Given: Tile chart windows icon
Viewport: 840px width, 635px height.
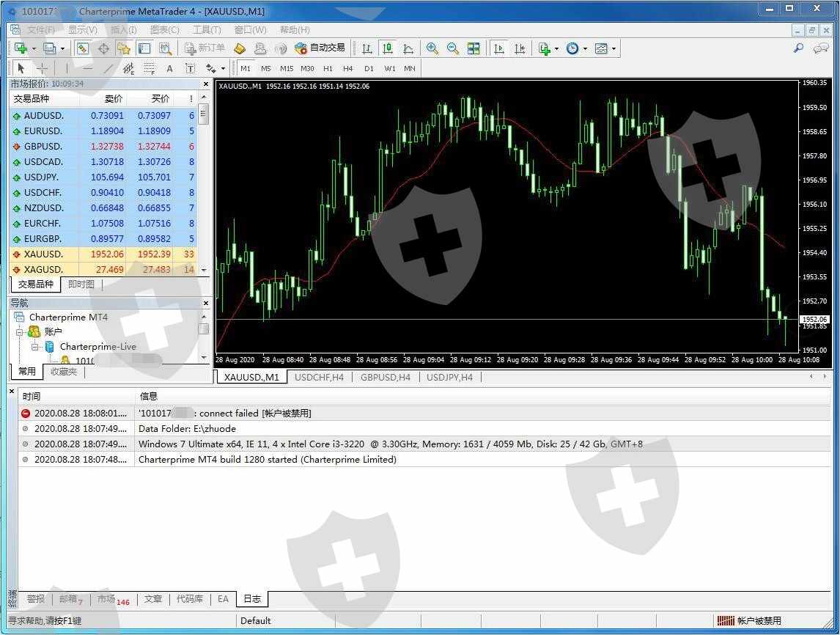Looking at the screenshot, I should tap(474, 48).
